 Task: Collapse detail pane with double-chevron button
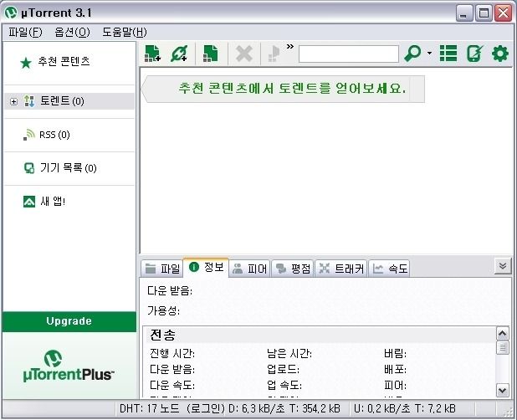(503, 266)
